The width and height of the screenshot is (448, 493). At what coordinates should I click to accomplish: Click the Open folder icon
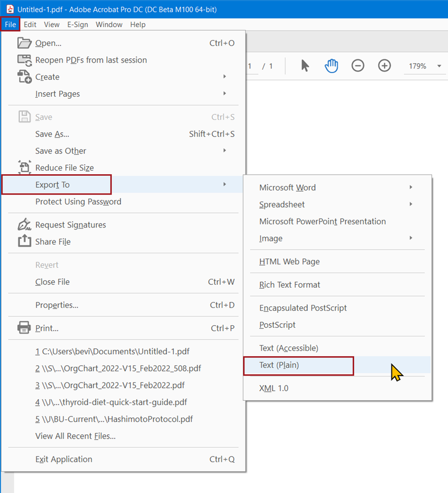(24, 43)
